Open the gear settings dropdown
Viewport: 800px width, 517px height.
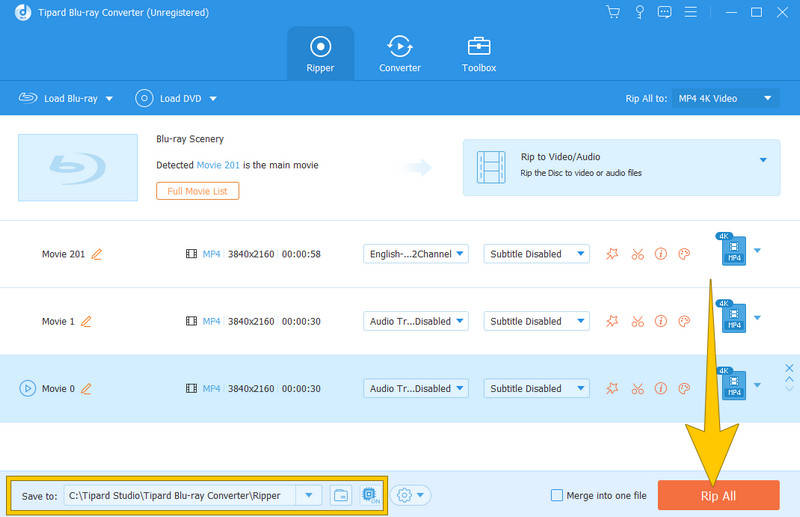[x=411, y=495]
